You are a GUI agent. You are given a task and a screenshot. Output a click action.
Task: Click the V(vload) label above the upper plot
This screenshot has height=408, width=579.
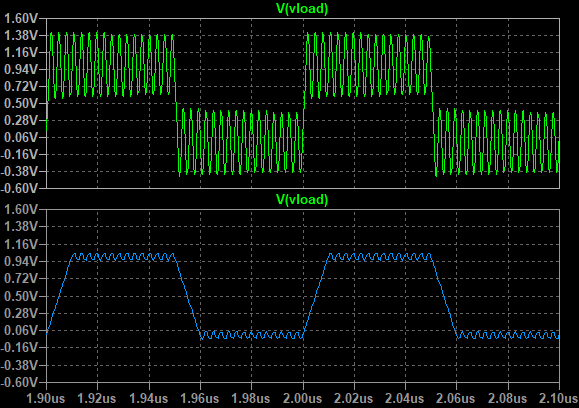(302, 8)
